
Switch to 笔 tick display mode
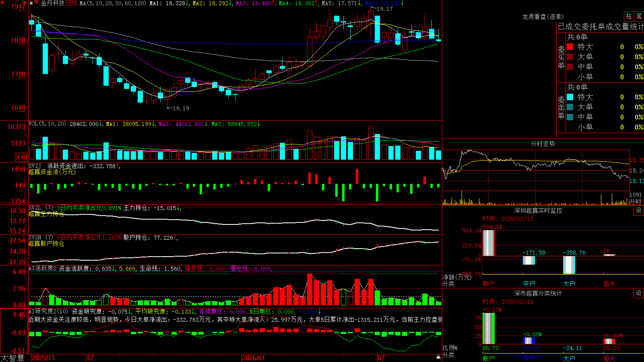639,16
